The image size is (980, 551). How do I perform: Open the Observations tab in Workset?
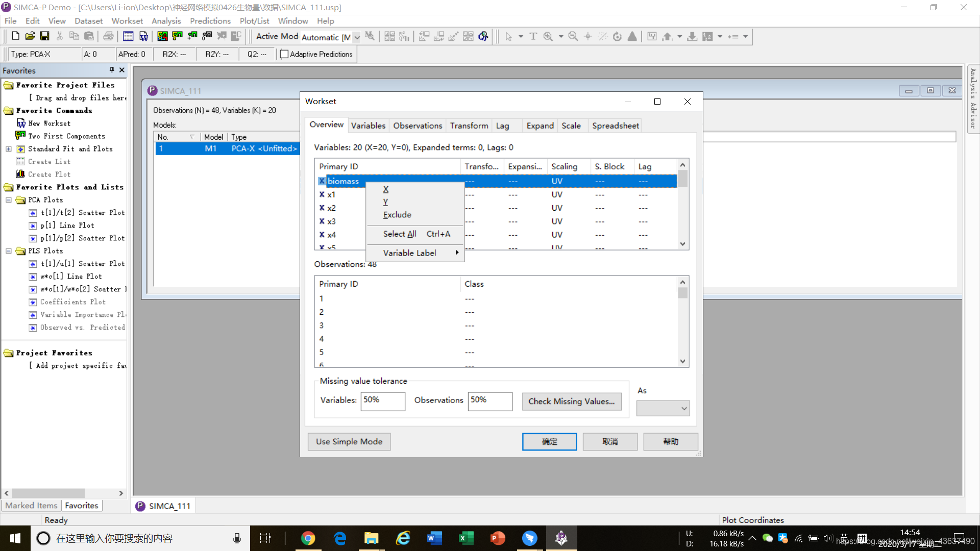tap(418, 126)
